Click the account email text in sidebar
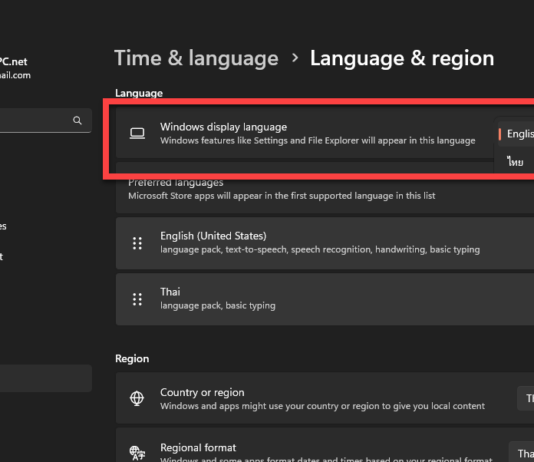The height and width of the screenshot is (462, 534). (x=15, y=75)
